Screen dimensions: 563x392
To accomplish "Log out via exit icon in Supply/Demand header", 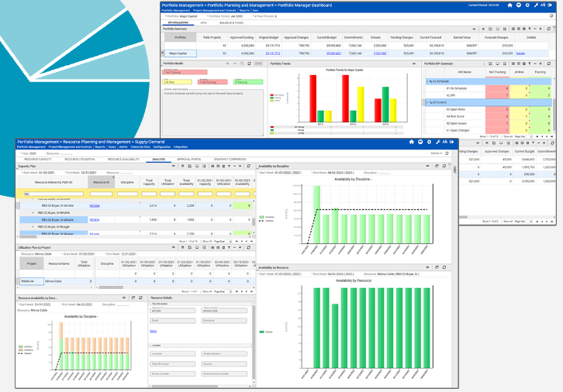I will tap(451, 142).
